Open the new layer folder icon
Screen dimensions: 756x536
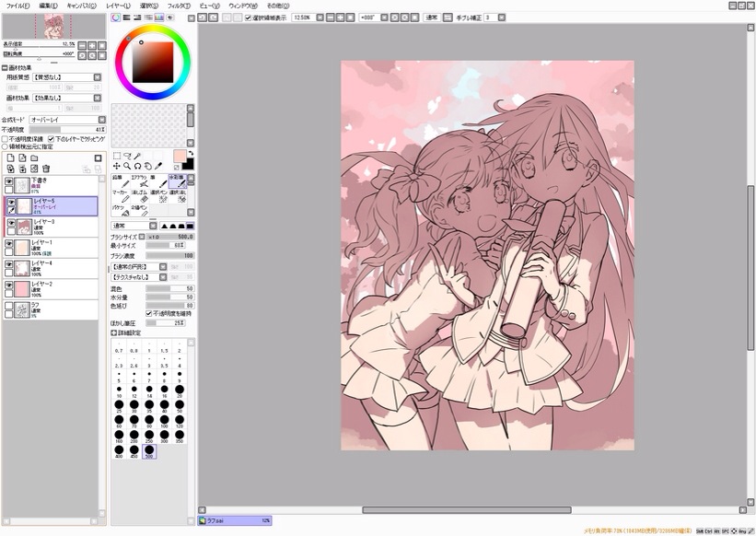click(34, 158)
